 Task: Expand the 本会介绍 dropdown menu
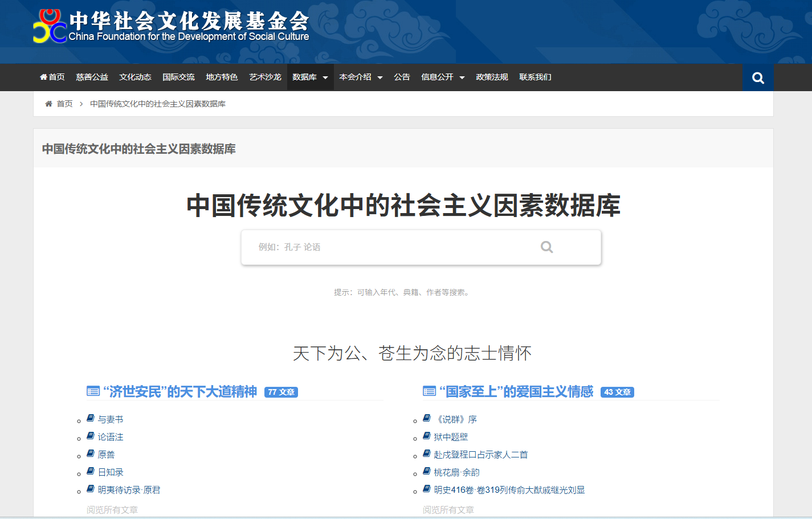(x=361, y=77)
